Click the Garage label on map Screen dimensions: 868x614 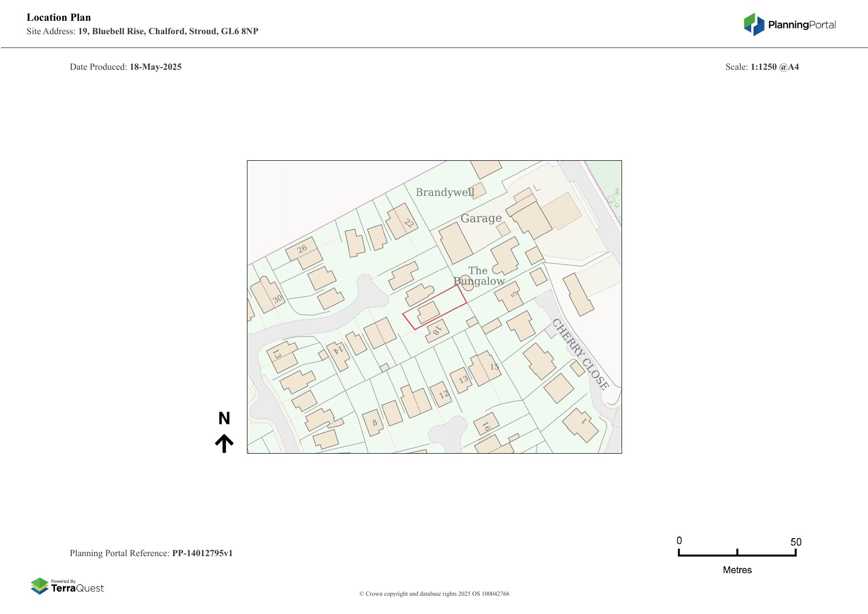[481, 218]
